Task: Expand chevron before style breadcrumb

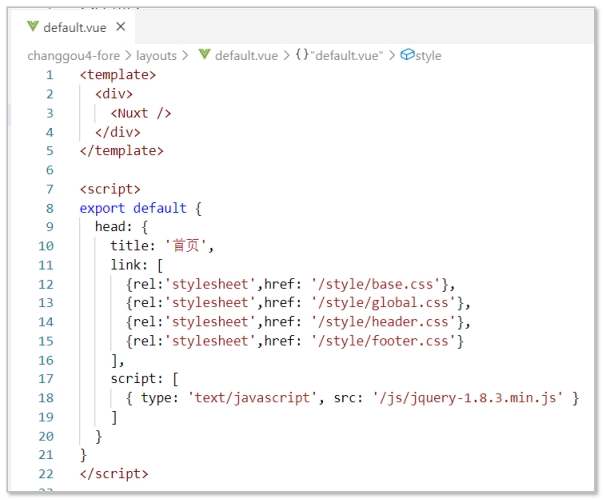Action: click(x=392, y=56)
